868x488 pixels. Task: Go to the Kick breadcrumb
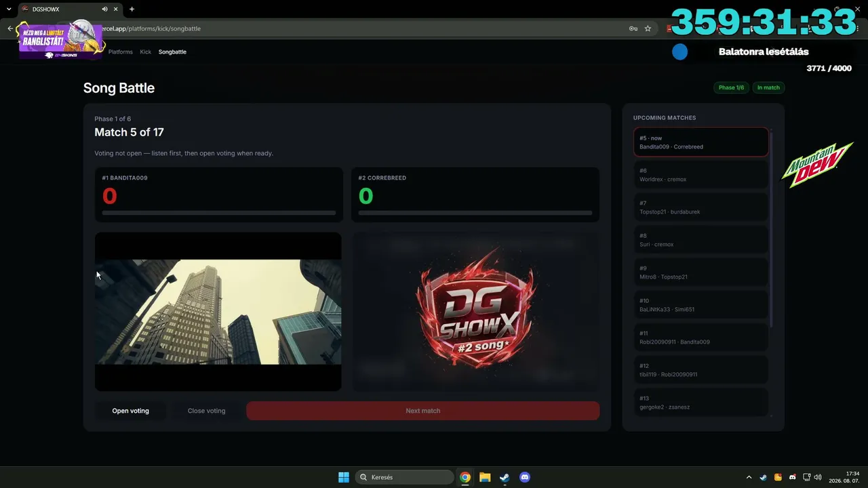[146, 52]
